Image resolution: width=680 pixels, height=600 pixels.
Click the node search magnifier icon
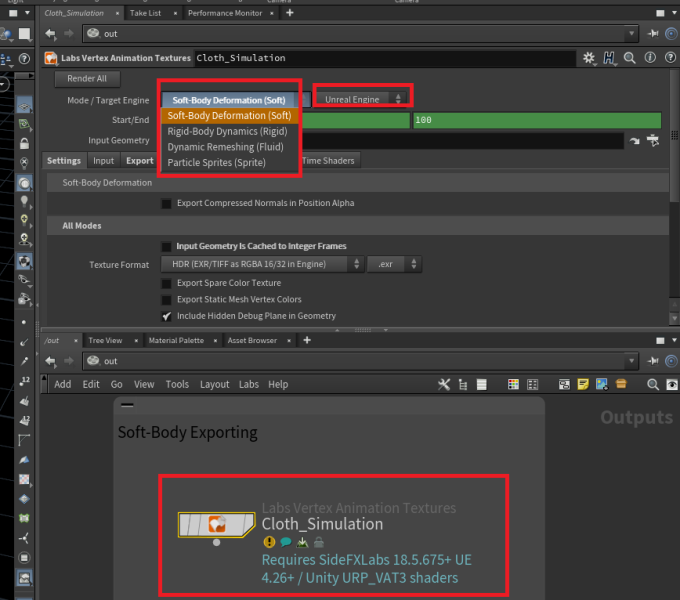630,58
